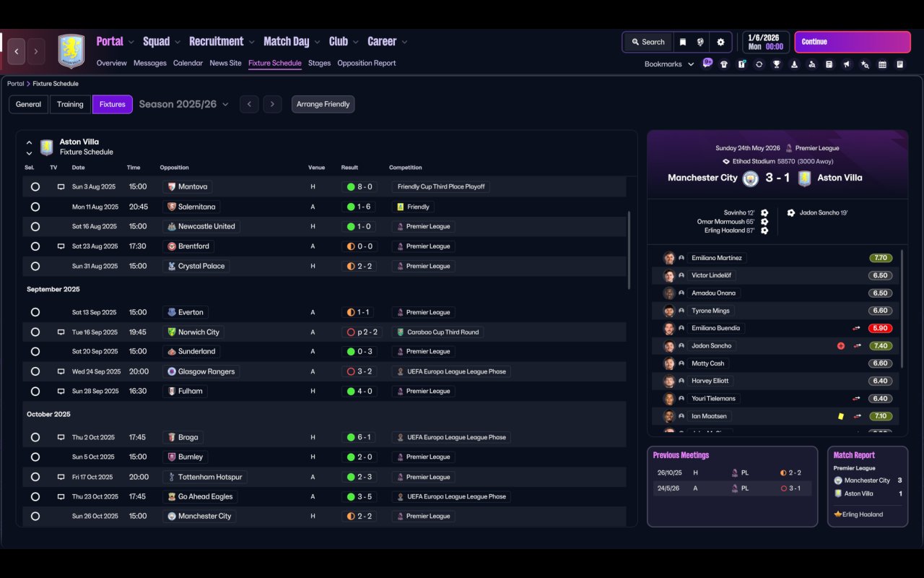Switch to the Overview tab
Screen dimensions: 924x578
pyautogui.click(x=112, y=63)
